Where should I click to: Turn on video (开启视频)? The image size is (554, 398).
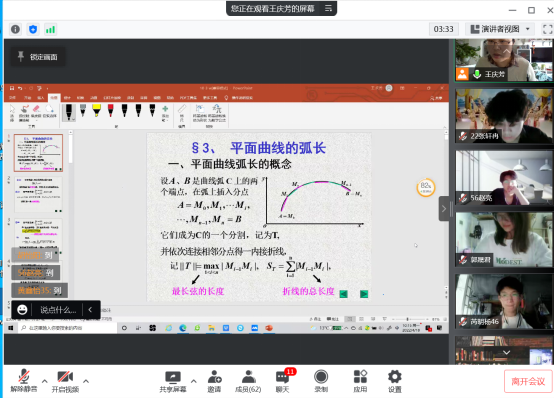(x=65, y=381)
